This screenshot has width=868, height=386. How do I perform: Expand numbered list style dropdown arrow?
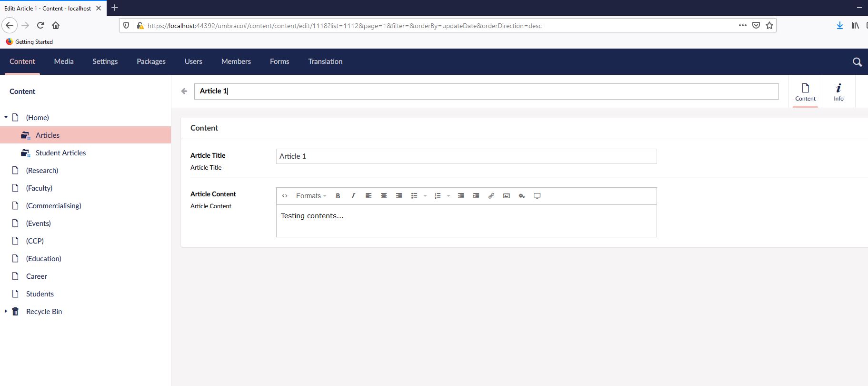pyautogui.click(x=449, y=196)
